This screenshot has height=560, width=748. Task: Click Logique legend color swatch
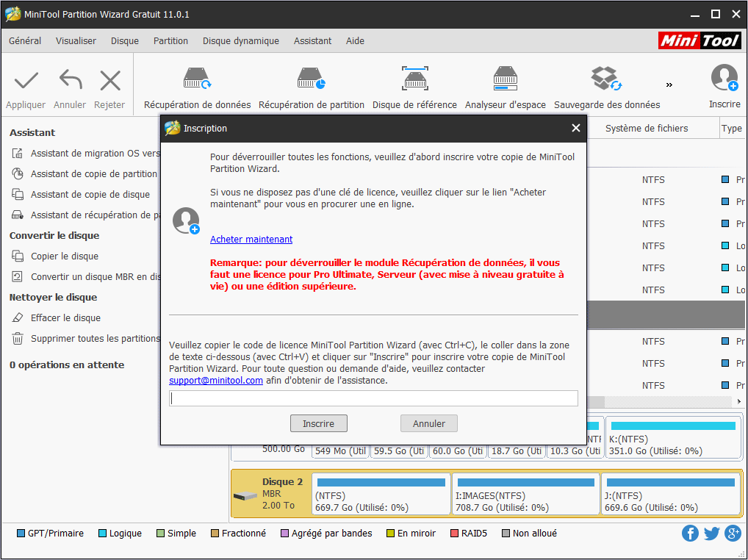coord(102,534)
